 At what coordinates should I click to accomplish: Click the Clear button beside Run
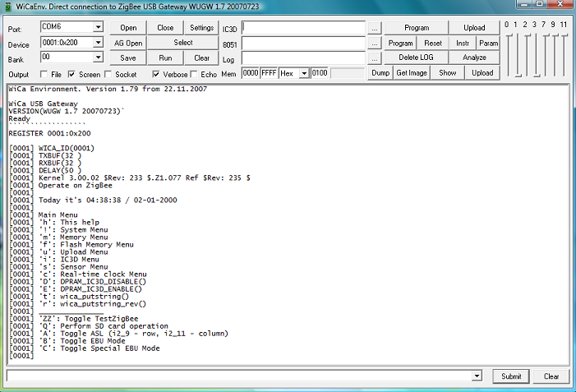pyautogui.click(x=201, y=58)
